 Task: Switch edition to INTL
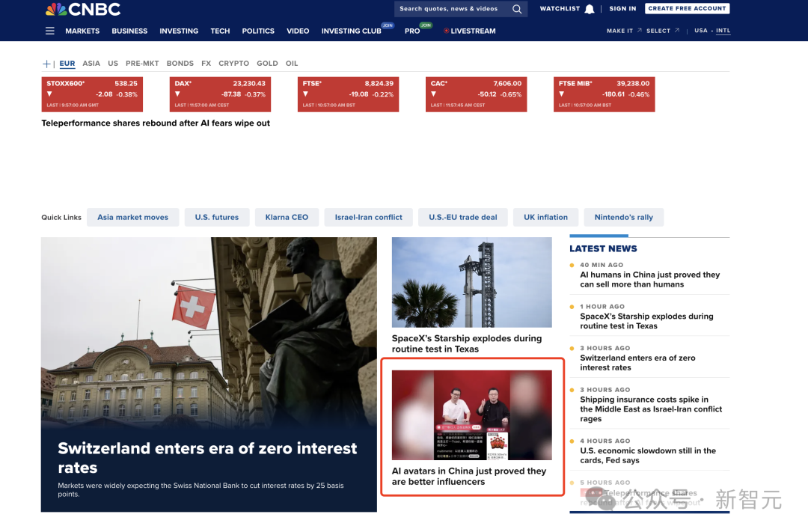pyautogui.click(x=723, y=31)
